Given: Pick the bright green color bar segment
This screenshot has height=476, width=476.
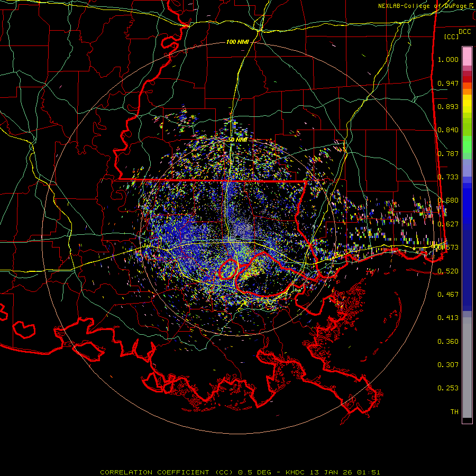Looking at the screenshot, I should (467, 144).
